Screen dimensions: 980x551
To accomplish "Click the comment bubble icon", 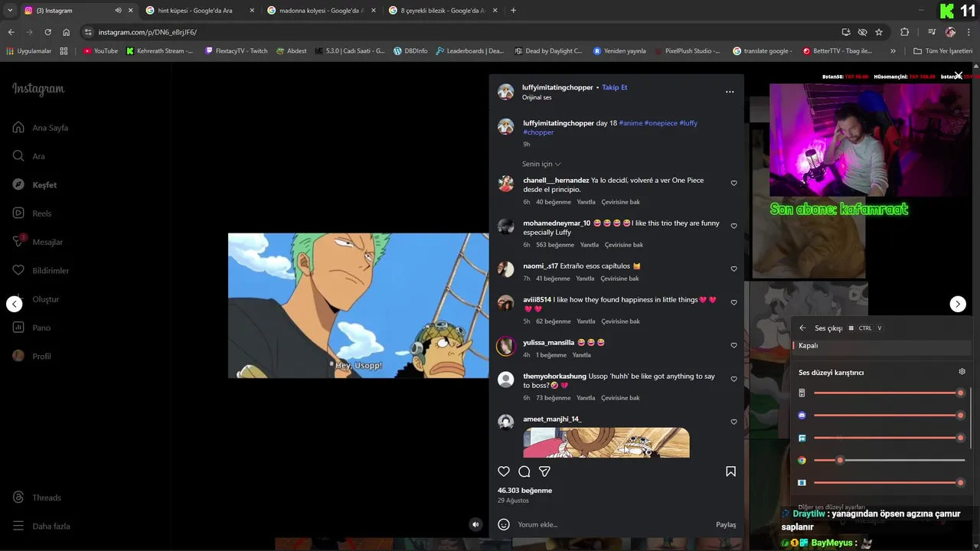I will point(524,471).
